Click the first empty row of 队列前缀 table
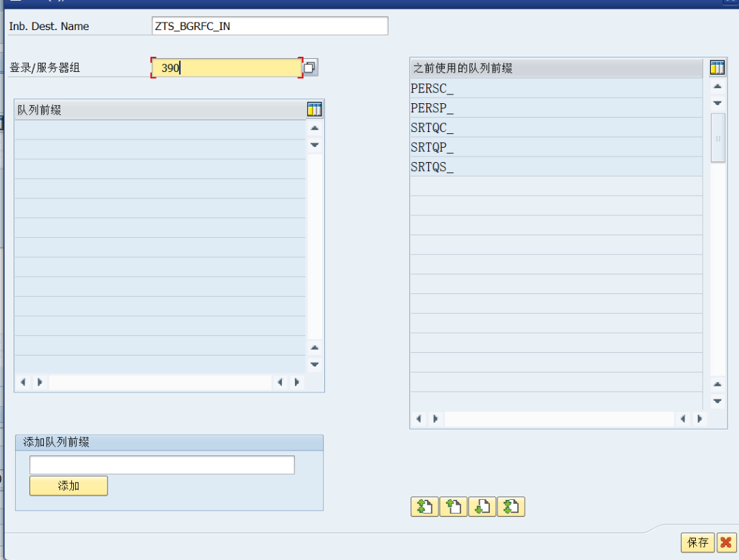 coord(160,129)
